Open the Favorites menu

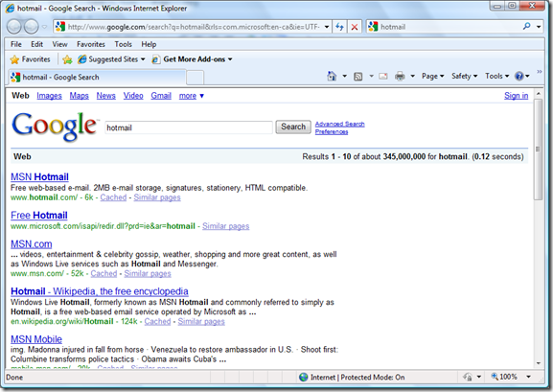tap(91, 44)
